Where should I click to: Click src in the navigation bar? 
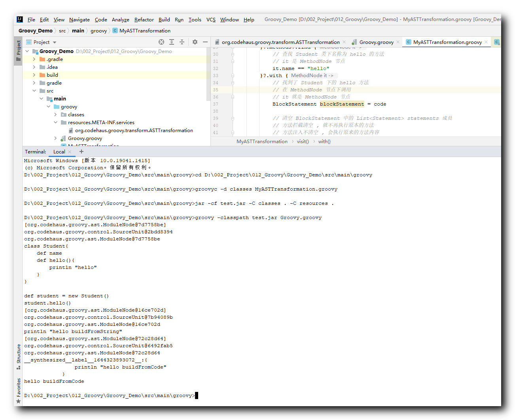(x=62, y=30)
